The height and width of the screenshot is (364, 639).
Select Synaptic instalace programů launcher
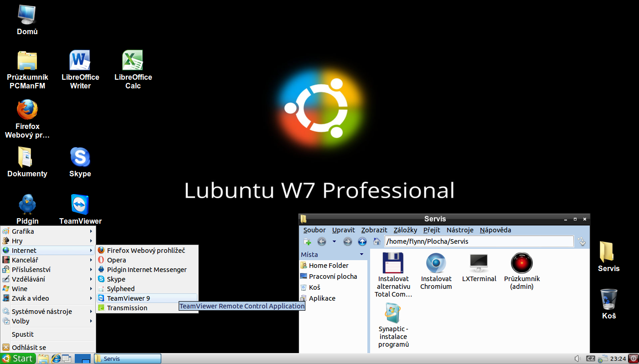pos(393,325)
